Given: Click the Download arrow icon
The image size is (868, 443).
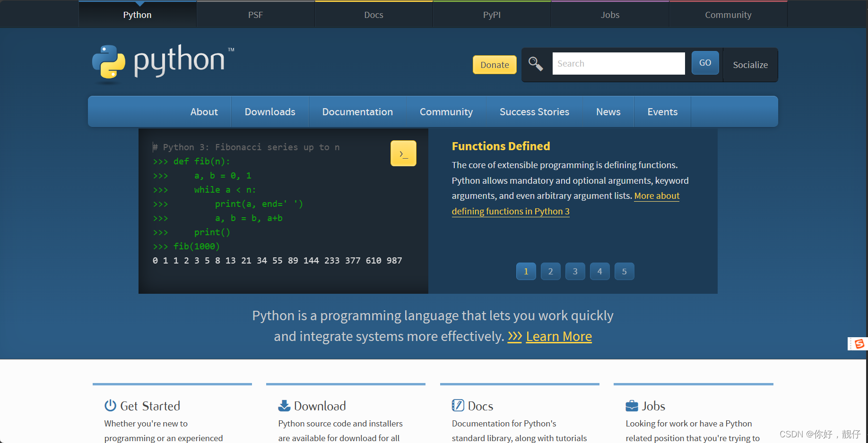Looking at the screenshot, I should [x=284, y=406].
